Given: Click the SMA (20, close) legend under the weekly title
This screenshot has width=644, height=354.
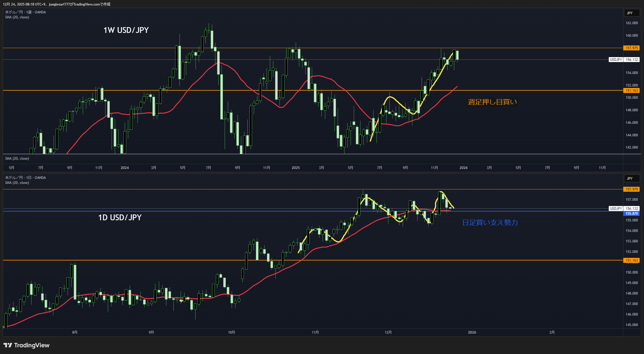Looking at the screenshot, I should pos(17,17).
